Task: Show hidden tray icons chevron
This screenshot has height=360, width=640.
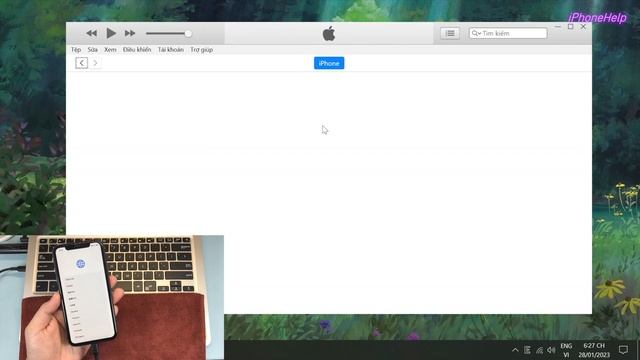Action: (x=515, y=350)
